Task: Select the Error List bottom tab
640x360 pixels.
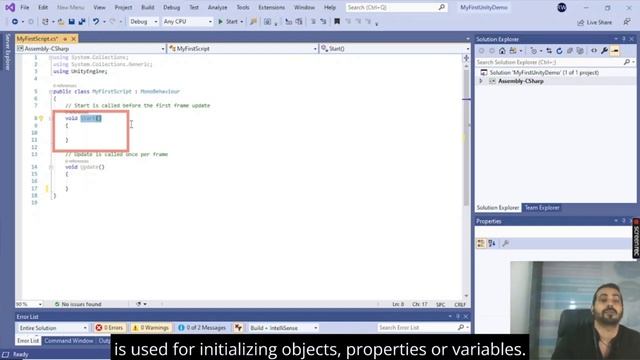Action: pyautogui.click(x=28, y=340)
